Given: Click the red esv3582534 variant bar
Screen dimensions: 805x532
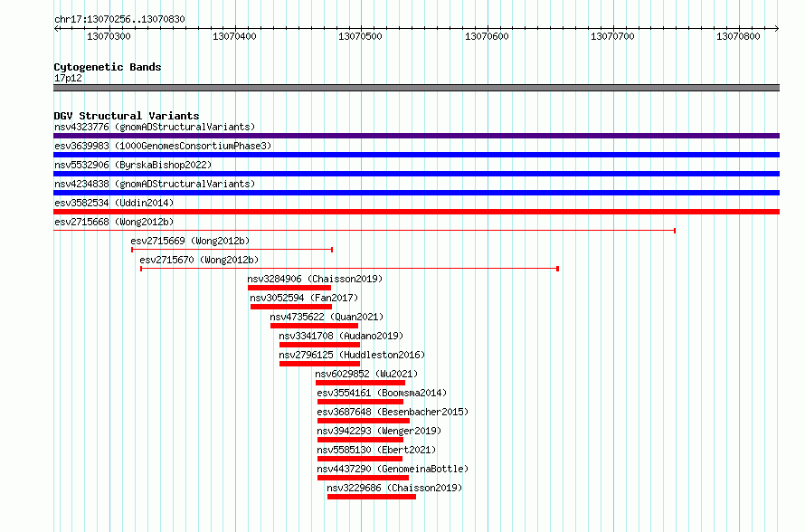Looking at the screenshot, I should (416, 212).
